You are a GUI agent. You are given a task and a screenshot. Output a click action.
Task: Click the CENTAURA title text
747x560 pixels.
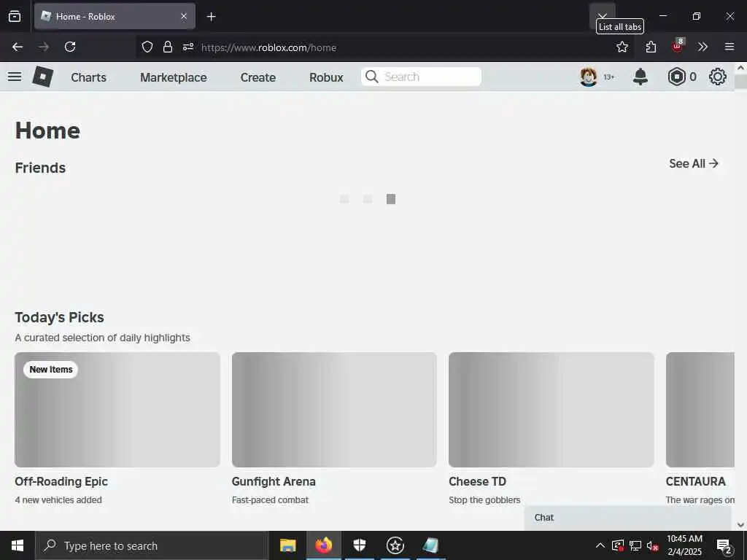[x=695, y=481]
